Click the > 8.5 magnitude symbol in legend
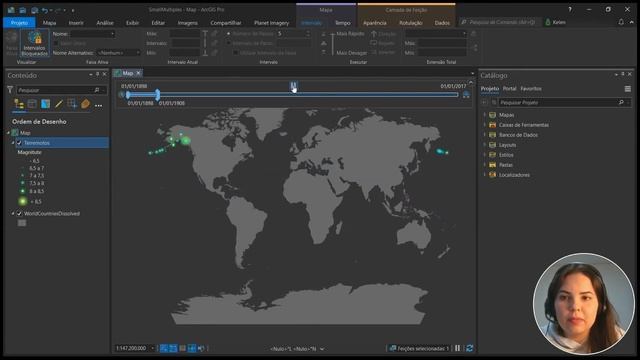Screen dimensions: 640x360 [23, 201]
